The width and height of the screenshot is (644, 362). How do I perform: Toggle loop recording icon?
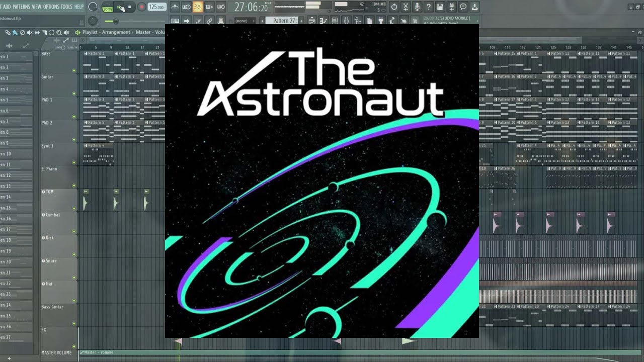[221, 7]
